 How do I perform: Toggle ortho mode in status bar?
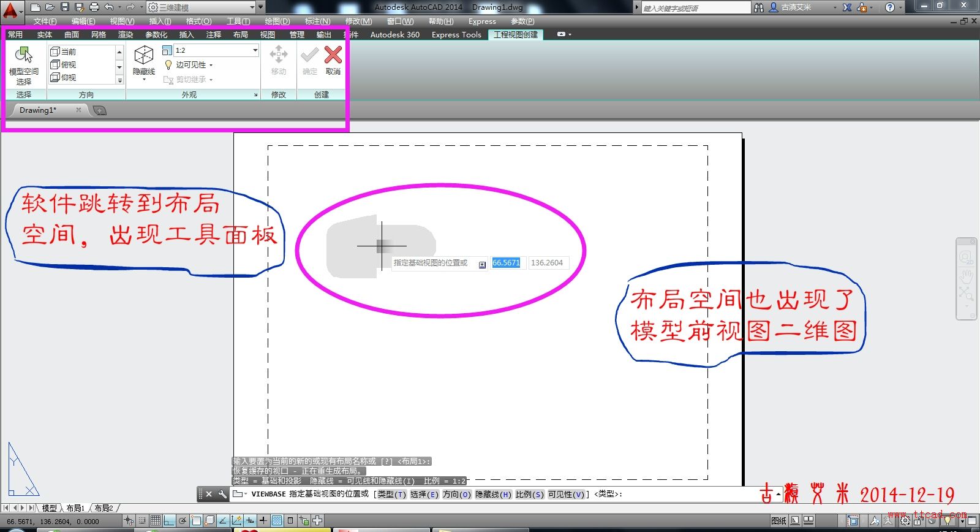click(169, 521)
